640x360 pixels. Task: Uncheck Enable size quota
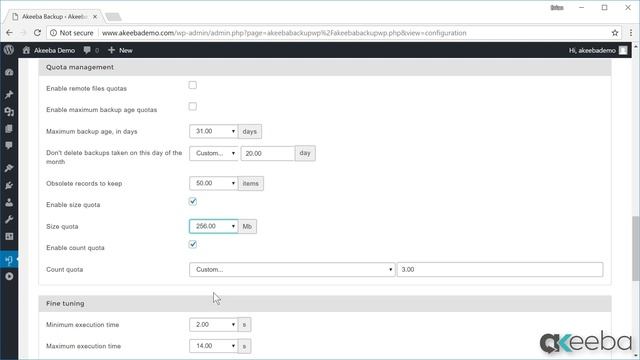click(193, 202)
